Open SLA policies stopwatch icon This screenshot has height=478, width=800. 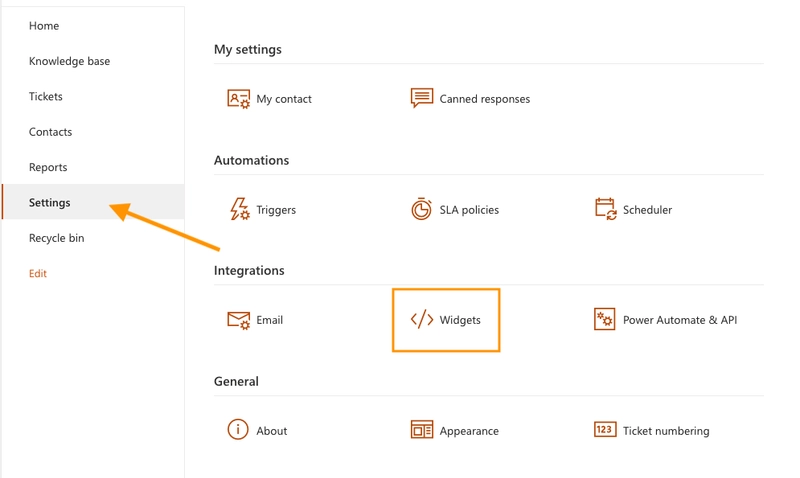tap(422, 209)
